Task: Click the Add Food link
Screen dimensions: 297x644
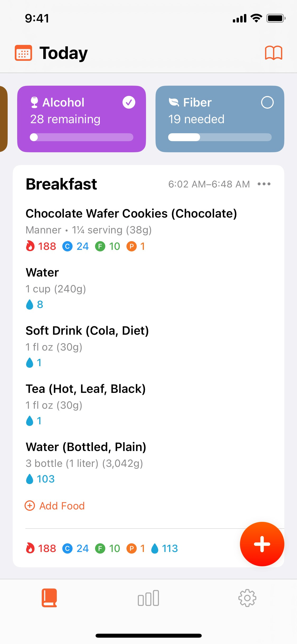Action: click(x=62, y=506)
